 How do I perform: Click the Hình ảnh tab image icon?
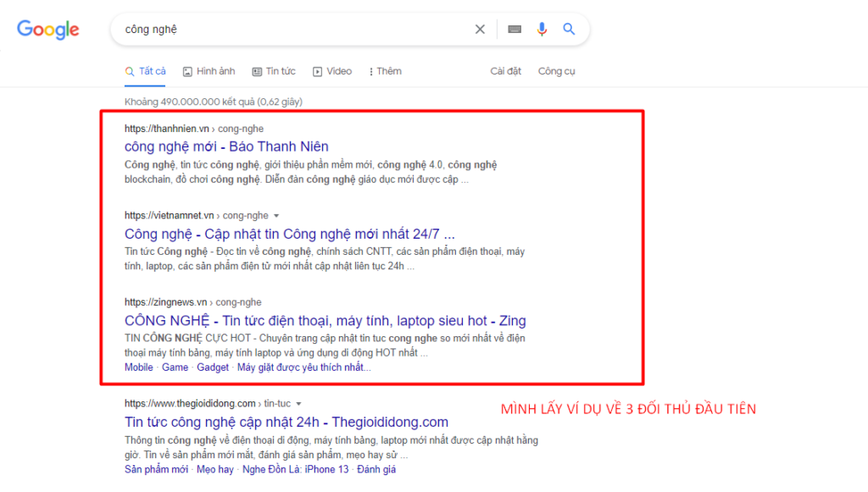tap(187, 72)
